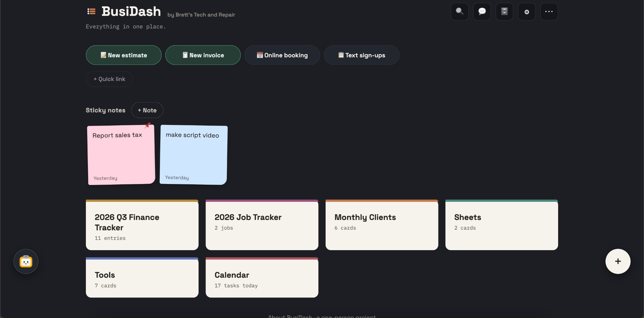Click "by Brett's Tech and Repair" text

point(201,15)
